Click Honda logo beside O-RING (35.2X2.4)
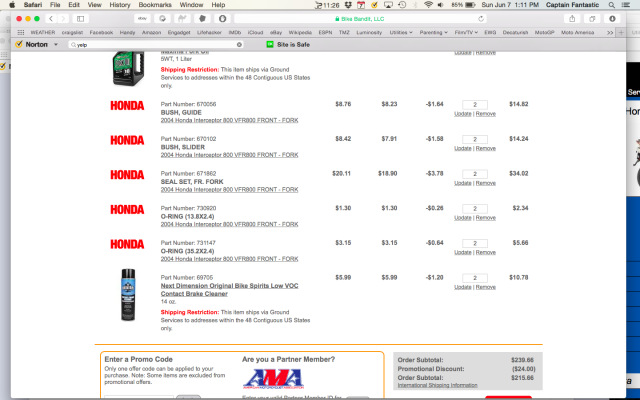 (x=127, y=244)
